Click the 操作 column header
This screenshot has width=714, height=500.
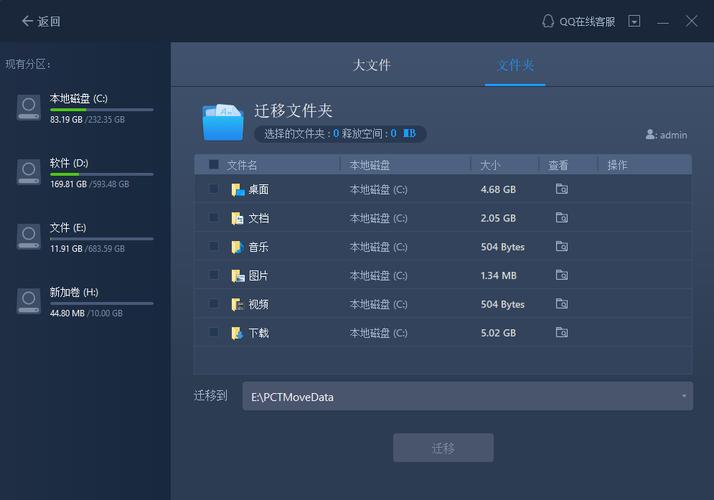point(617,165)
